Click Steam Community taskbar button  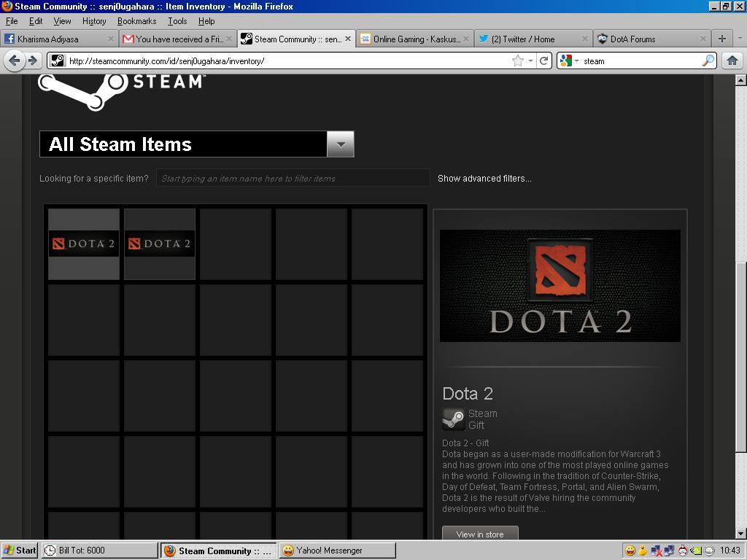(x=218, y=551)
